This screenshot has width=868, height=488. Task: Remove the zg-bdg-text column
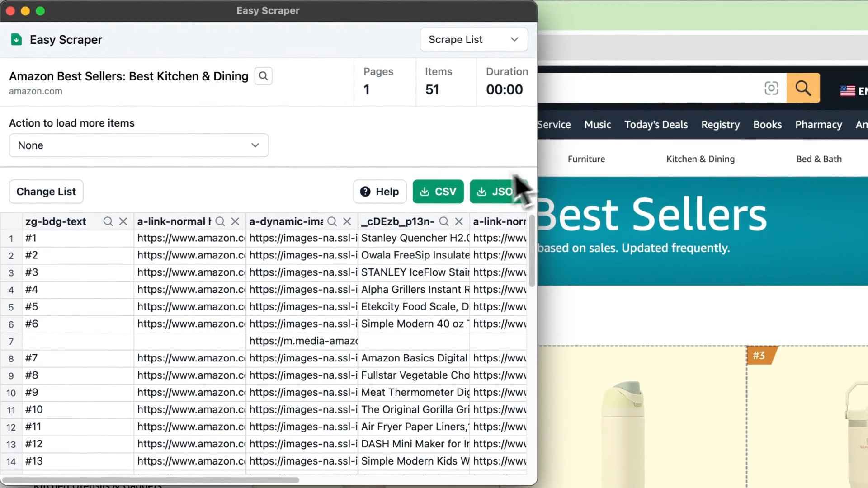tap(123, 221)
